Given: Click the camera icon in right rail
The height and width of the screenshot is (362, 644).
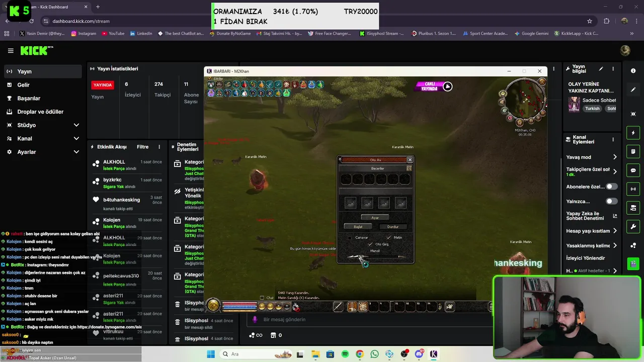Looking at the screenshot, I should point(633,208).
